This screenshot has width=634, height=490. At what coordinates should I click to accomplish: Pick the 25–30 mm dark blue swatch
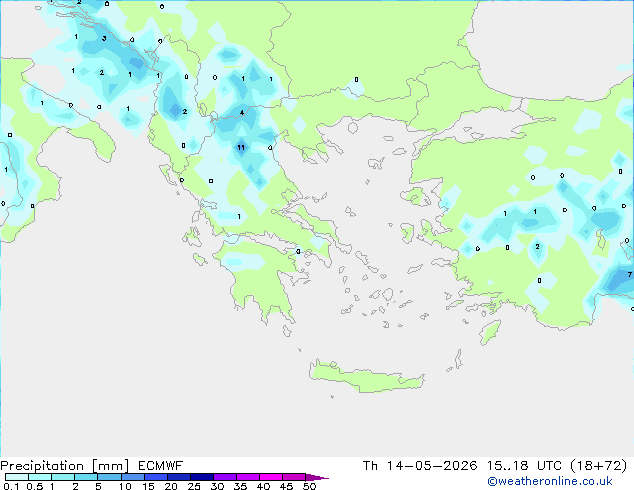coord(202,477)
